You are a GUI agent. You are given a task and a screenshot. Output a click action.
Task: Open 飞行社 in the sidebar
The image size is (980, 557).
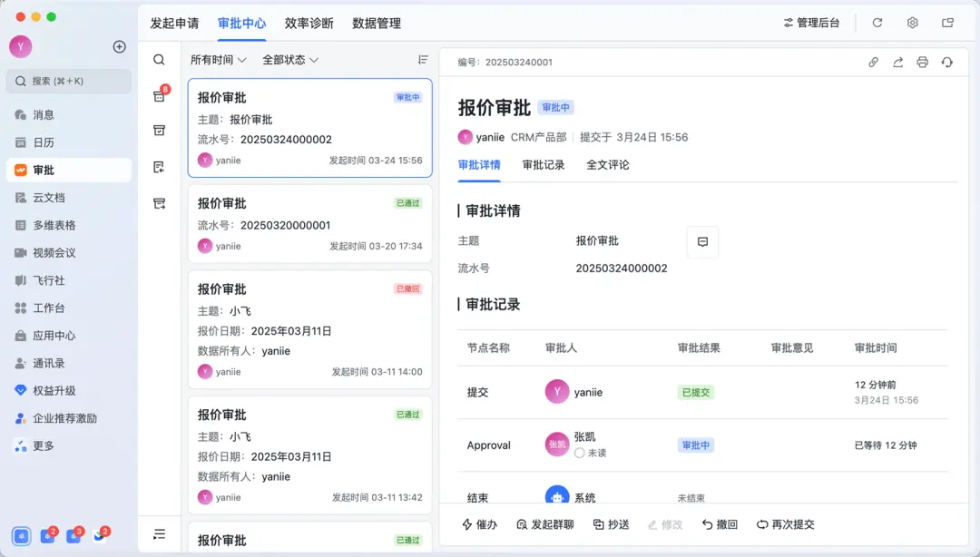69,280
